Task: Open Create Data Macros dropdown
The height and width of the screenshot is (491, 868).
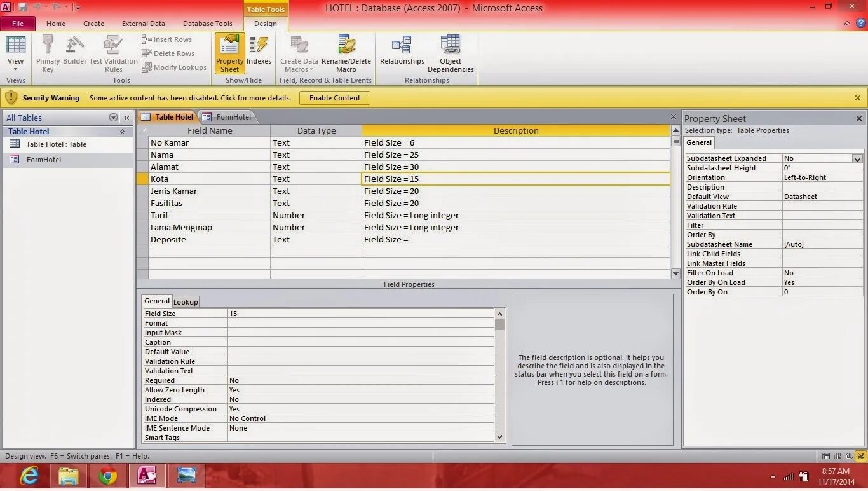Action: point(299,54)
